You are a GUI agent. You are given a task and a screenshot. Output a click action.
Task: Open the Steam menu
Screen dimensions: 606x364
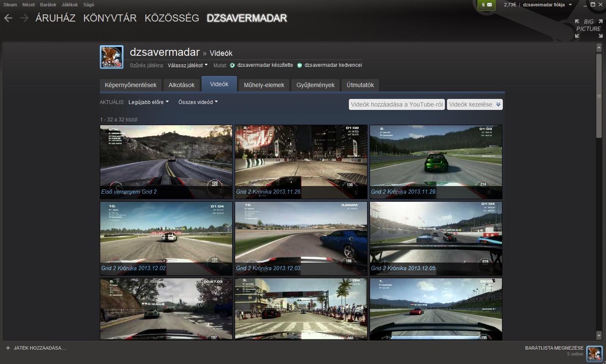coord(10,5)
